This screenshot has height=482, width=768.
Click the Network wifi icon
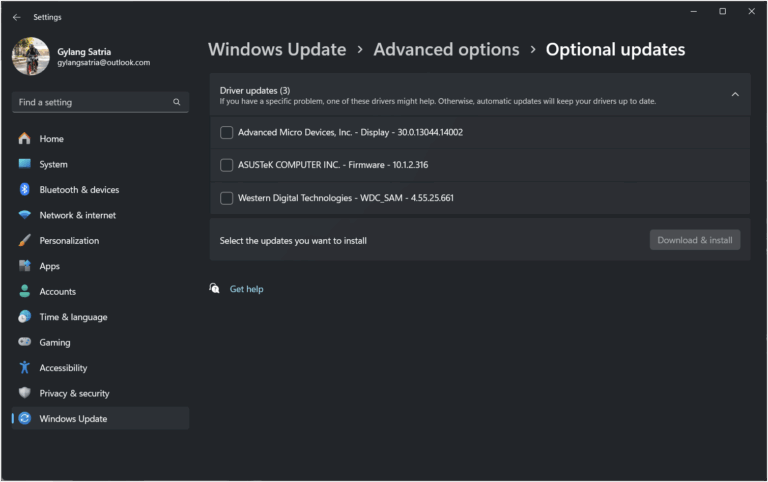point(24,215)
